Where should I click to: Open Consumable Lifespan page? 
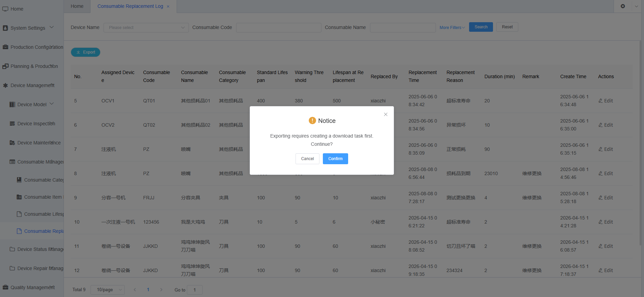[x=32, y=214]
